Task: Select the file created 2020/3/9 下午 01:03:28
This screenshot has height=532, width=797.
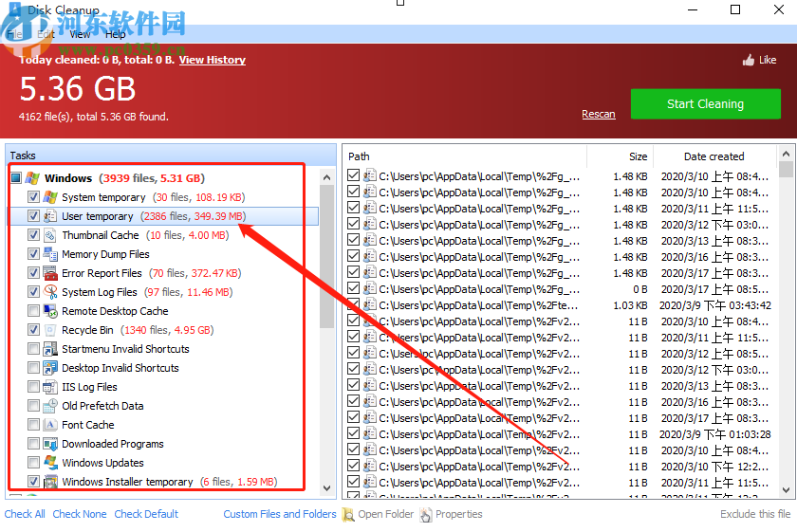Action: [x=562, y=434]
